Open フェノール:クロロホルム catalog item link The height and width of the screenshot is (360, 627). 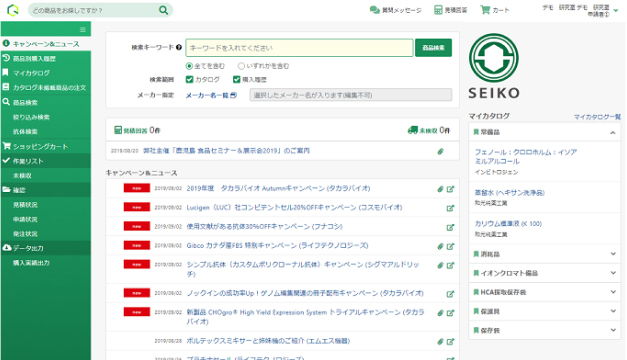[525, 156]
